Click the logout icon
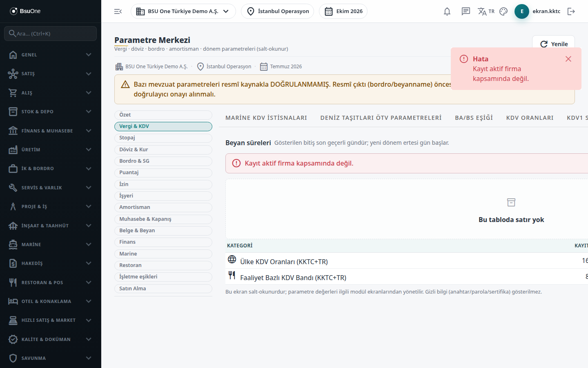The height and width of the screenshot is (368, 588). tap(571, 11)
